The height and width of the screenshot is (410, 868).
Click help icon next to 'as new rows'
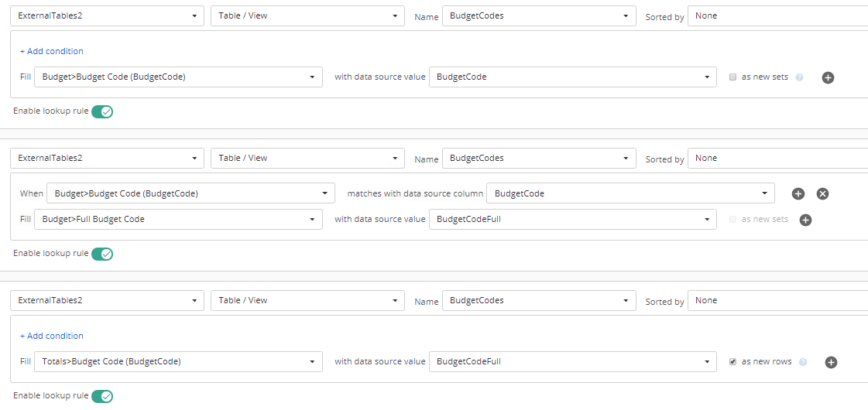coord(803,362)
